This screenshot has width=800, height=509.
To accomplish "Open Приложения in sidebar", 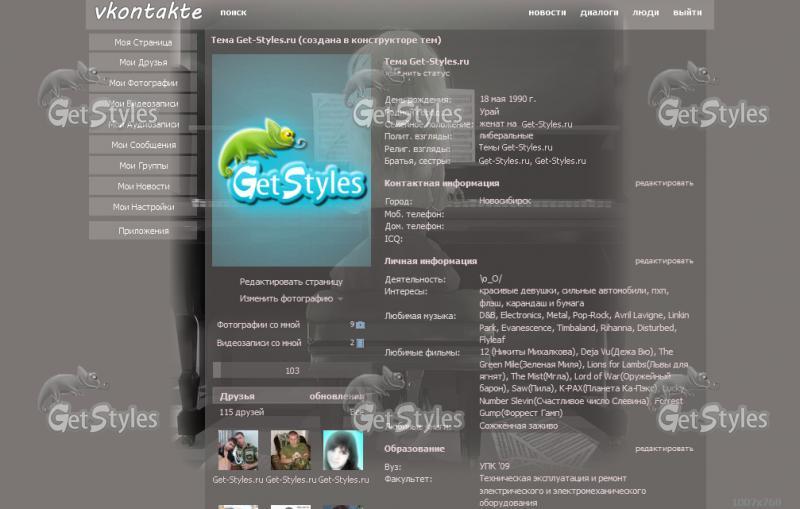I will 143,231.
